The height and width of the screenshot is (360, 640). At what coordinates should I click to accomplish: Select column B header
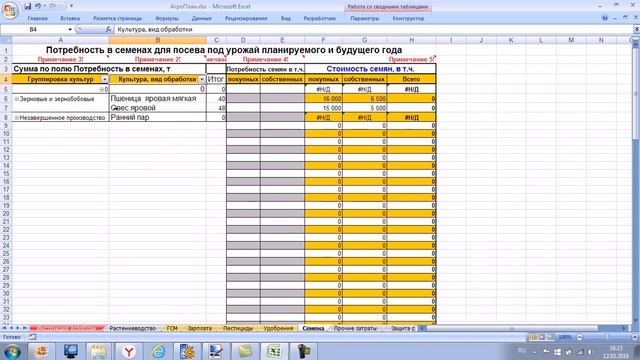coord(158,40)
